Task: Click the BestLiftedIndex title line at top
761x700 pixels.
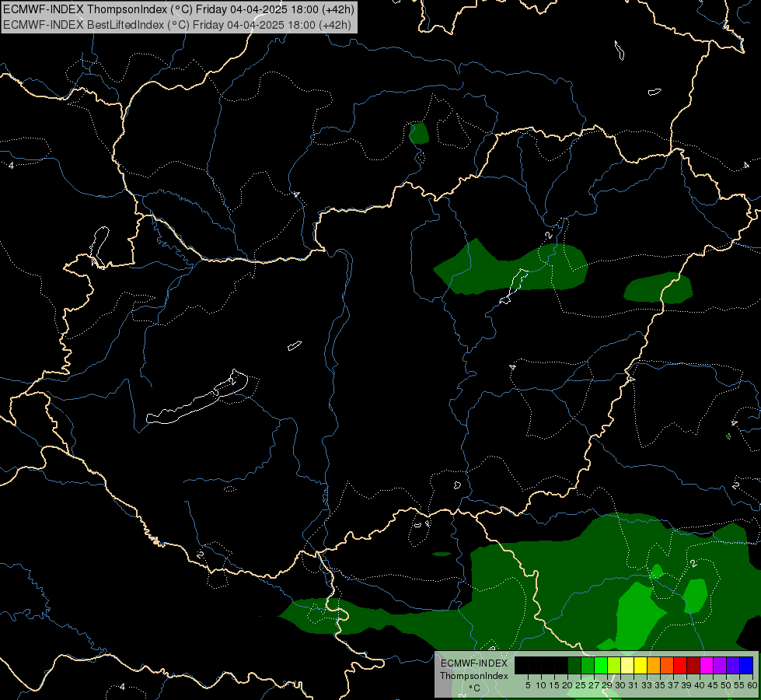Action: tap(177, 25)
